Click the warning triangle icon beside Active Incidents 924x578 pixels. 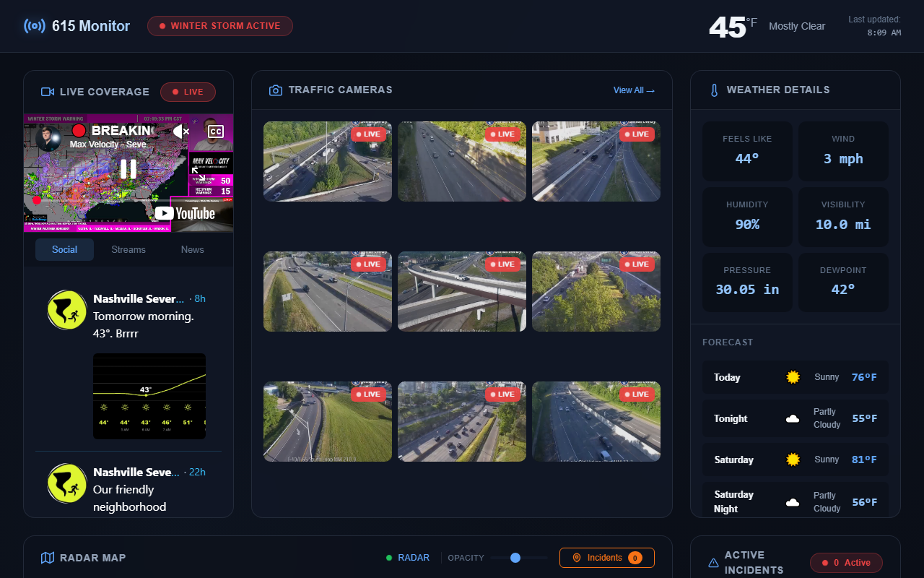point(714,563)
